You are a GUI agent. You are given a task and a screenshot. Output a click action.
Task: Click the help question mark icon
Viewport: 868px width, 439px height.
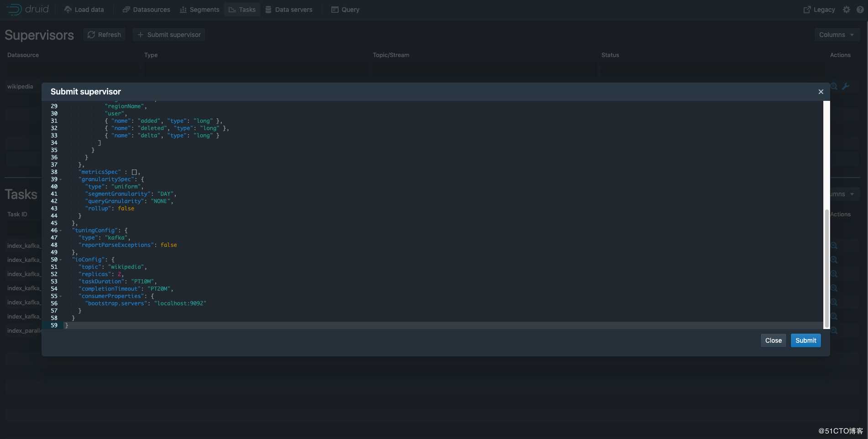860,10
